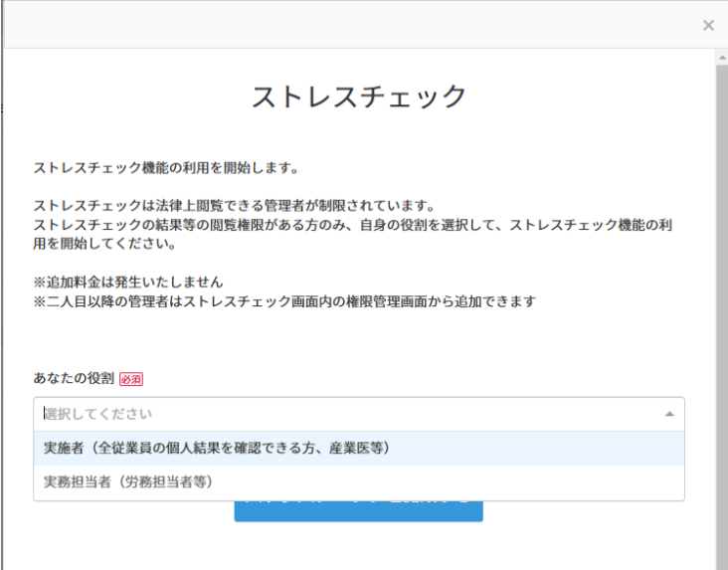Image resolution: width=728 pixels, height=570 pixels.
Task: Click the empty white area below the blue button
Action: (359, 547)
